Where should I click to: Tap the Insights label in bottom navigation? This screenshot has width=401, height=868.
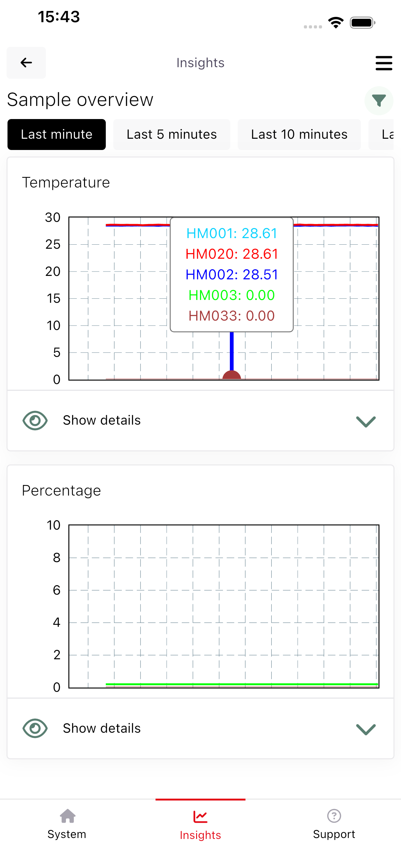200,835
